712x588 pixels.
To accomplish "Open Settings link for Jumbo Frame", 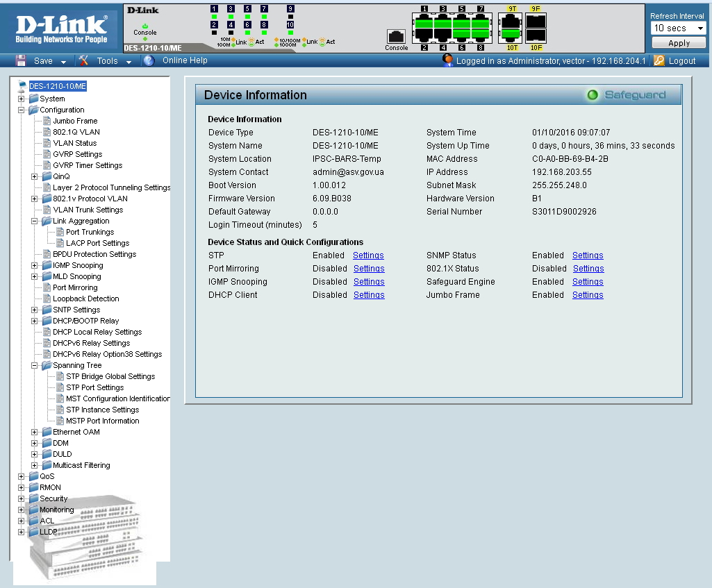I will [588, 295].
